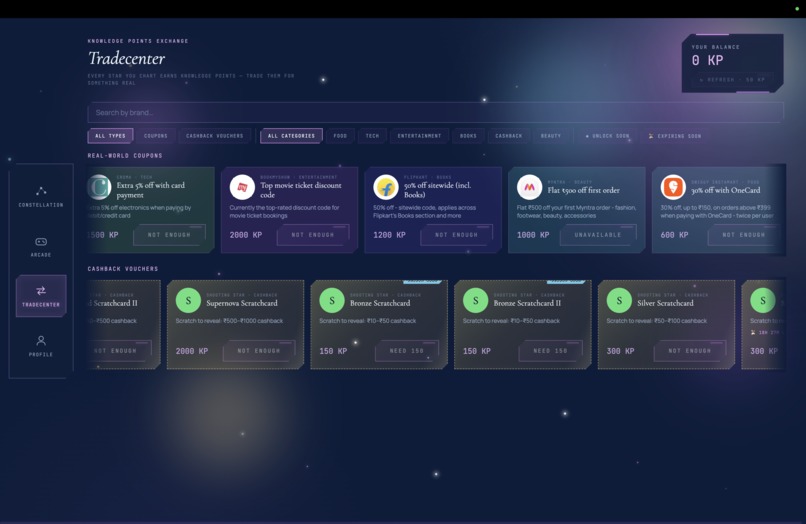
Task: Click the 'Supernova Scratchcard' title
Action: 242,303
